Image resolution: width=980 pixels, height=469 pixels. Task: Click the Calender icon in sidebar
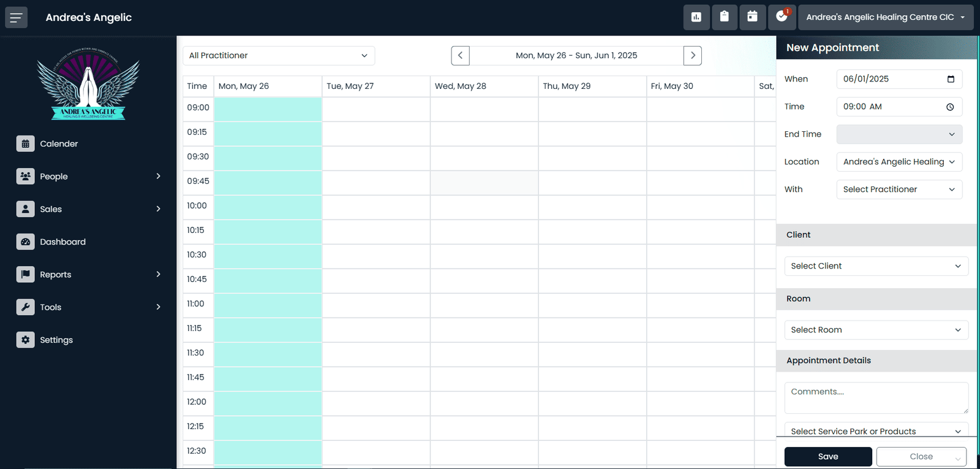tap(25, 143)
